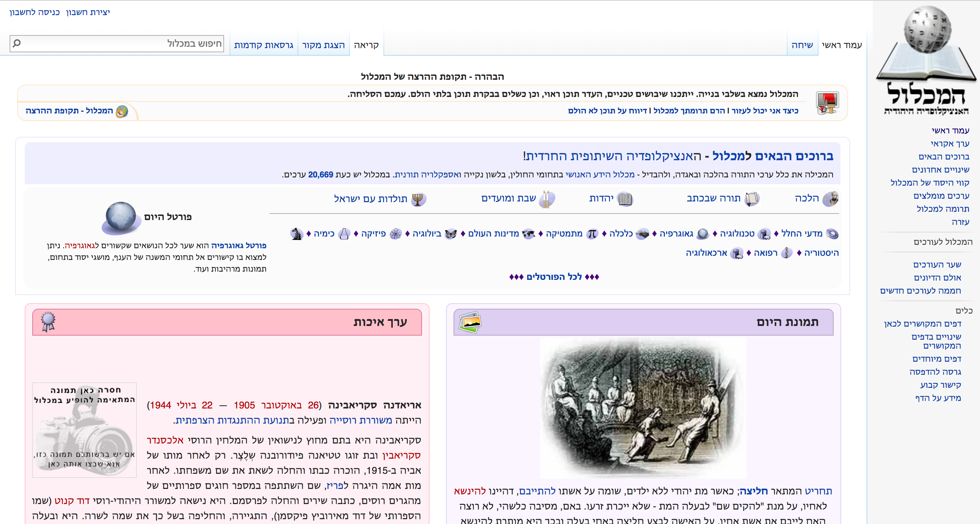980x524 pixels.
Task: Click the red דוד קנוט link
Action: 72,501
